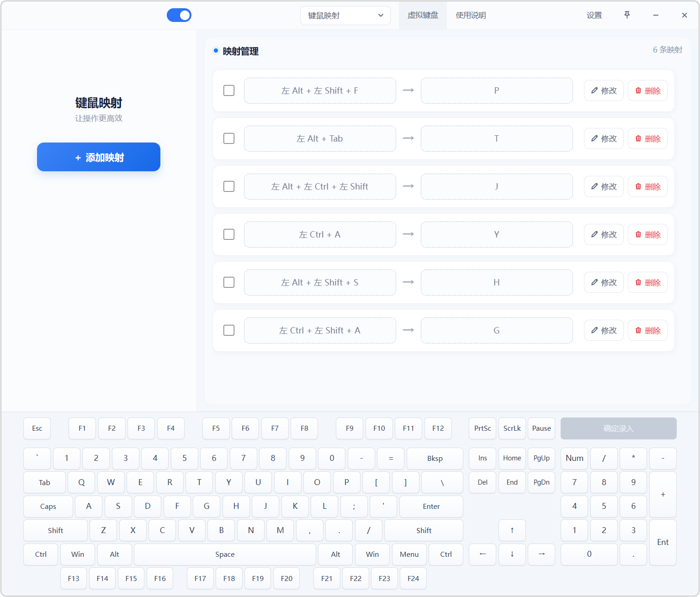Check the box for 左 Alt + 左 Ctrl + 左 Shift mapping
The image size is (700, 597).
229,186
